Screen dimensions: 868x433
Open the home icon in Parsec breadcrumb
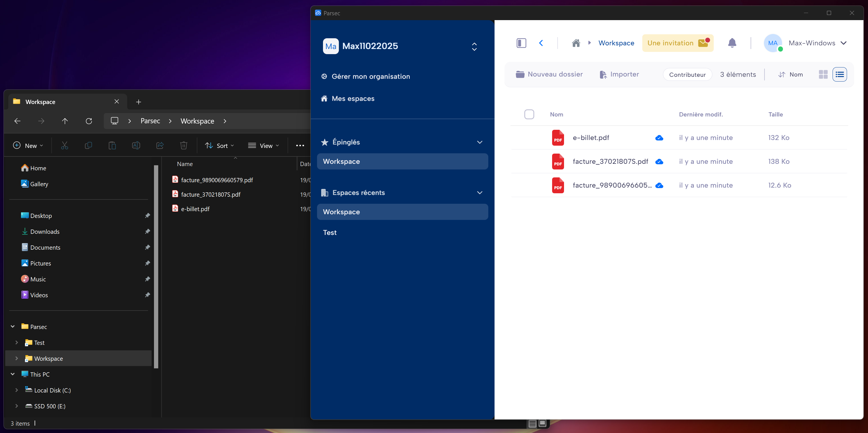[x=576, y=43]
